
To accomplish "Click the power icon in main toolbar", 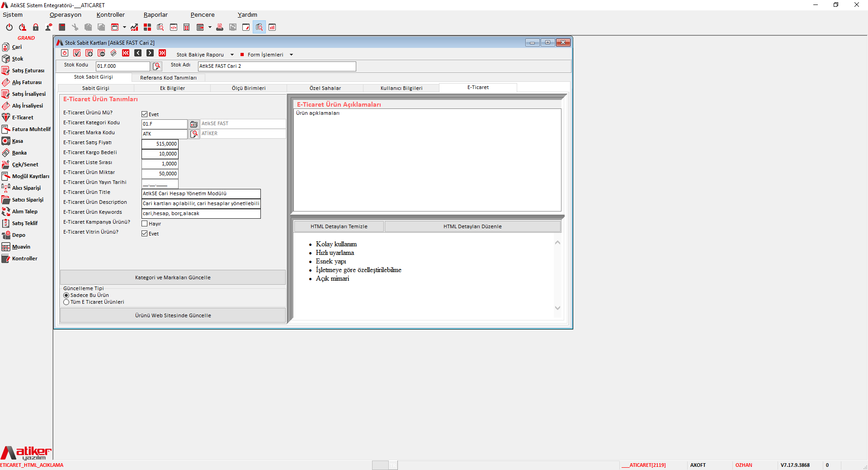I will coord(9,27).
